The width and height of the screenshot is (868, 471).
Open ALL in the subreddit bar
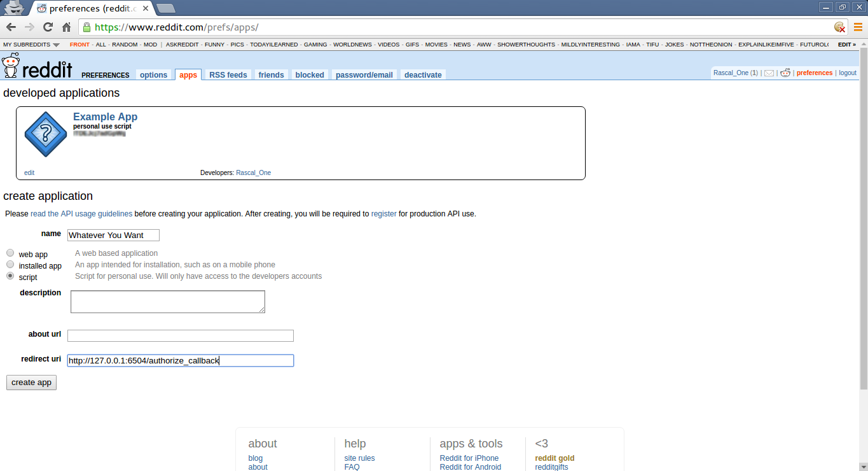[100, 45]
